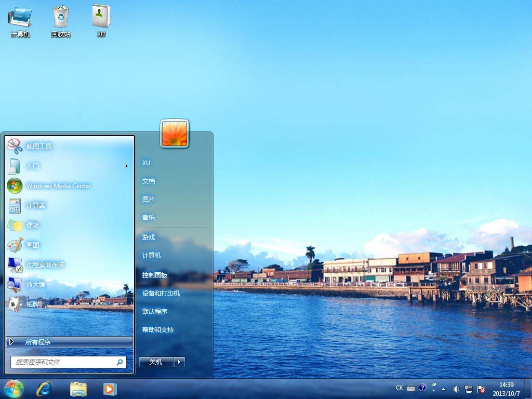Open 计算器 (Calculator) program
Image resolution: width=532 pixels, height=399 pixels.
(x=36, y=206)
